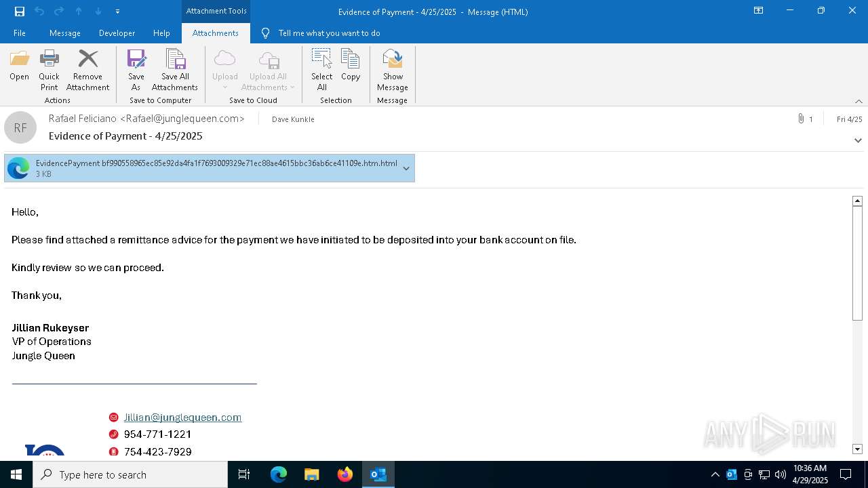This screenshot has width=868, height=488.
Task: Click the email subject Evidence of Payment - 4/25/2025
Action: pyautogui.click(x=125, y=136)
